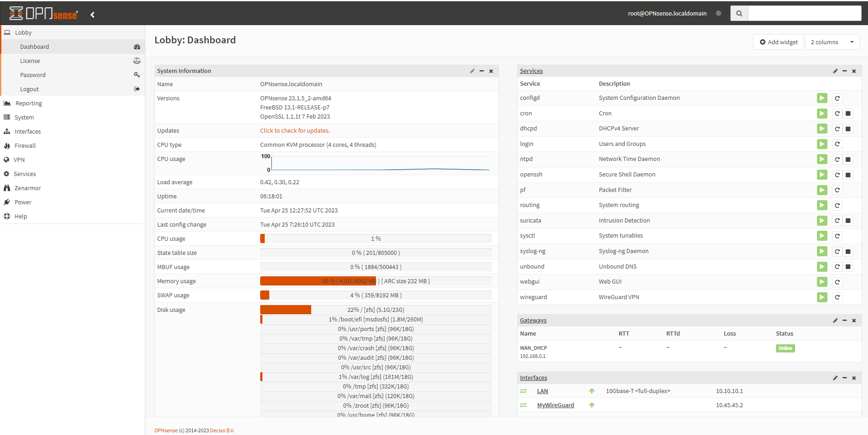Viewport: 868px width, 435px height.
Task: Open the Firewall section in the sidebar
Action: coord(25,145)
